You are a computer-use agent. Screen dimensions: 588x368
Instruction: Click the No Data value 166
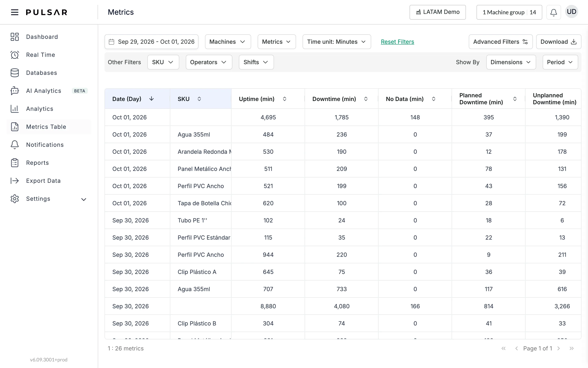pyautogui.click(x=415, y=306)
